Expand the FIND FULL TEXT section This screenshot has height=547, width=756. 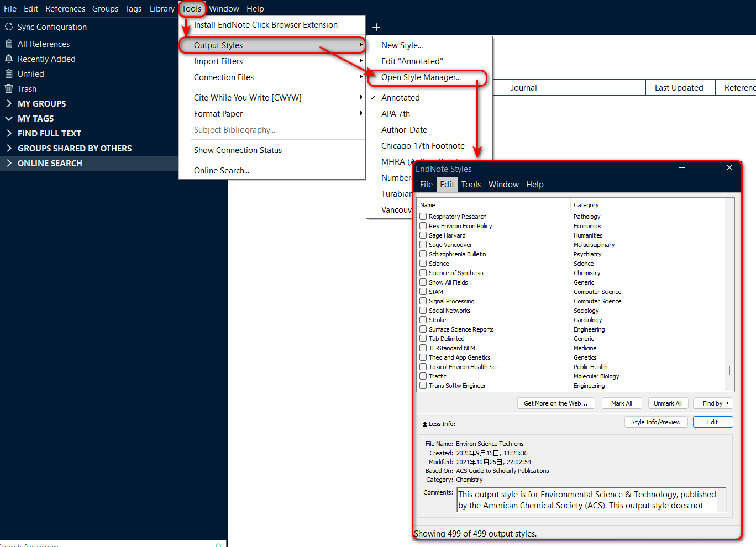[9, 133]
